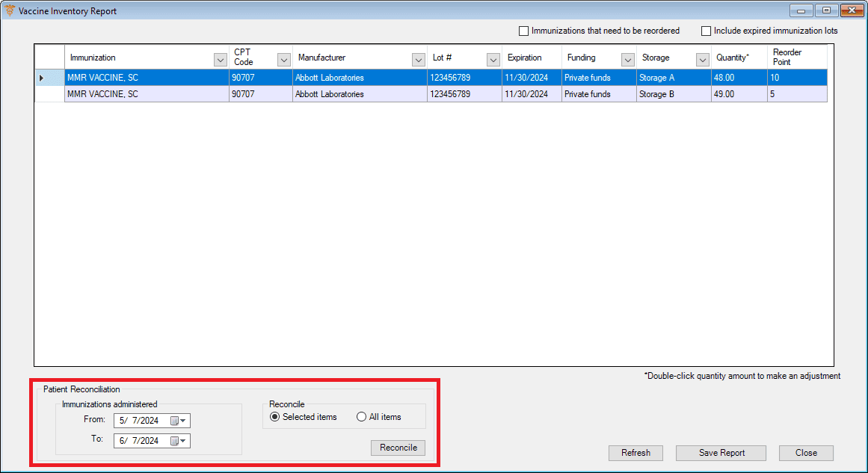
Task: Select the quantity cell 49.00
Action: 739,94
